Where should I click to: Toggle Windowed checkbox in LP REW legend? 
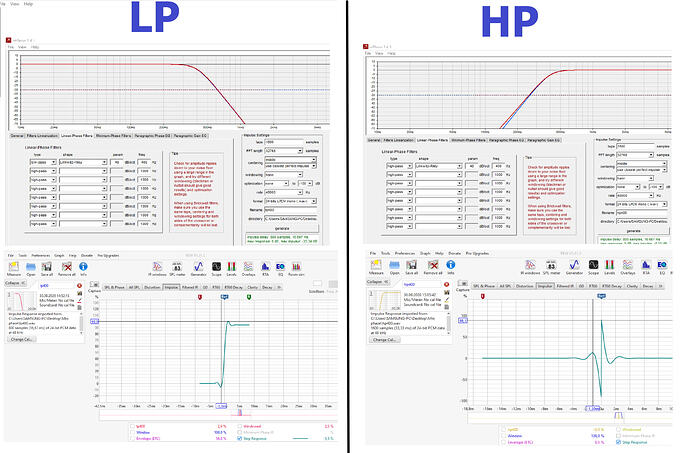pyautogui.click(x=240, y=426)
